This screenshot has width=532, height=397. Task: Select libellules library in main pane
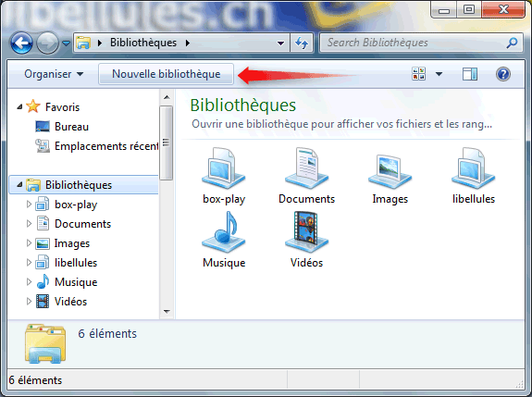pyautogui.click(x=474, y=176)
